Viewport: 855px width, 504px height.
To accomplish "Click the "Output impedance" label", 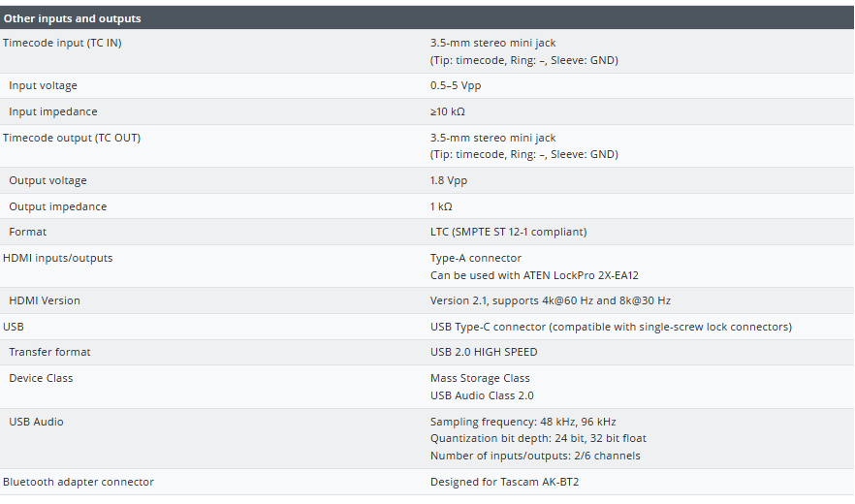I will pos(58,206).
